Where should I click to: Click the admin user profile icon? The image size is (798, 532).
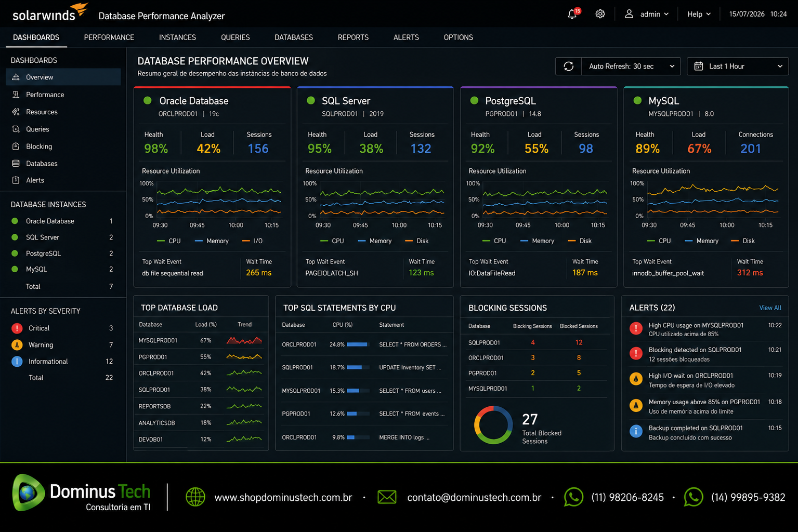coord(629,14)
